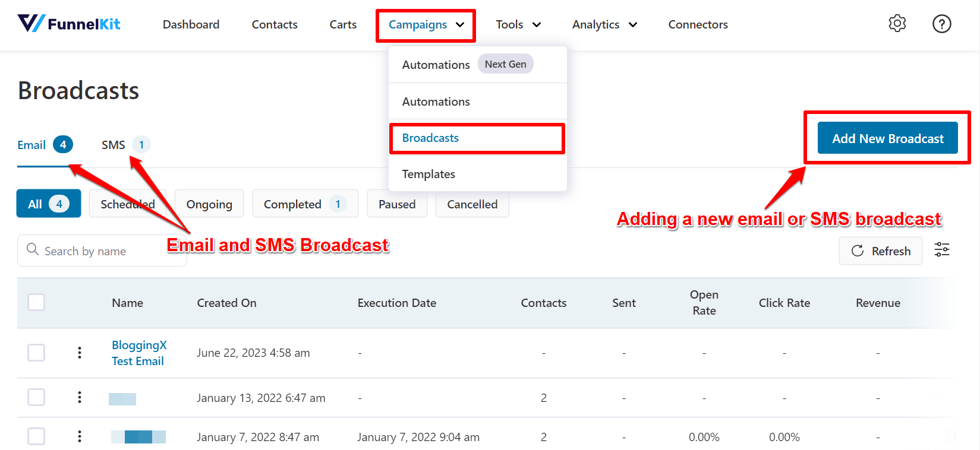Open the help question mark icon

pos(941,24)
